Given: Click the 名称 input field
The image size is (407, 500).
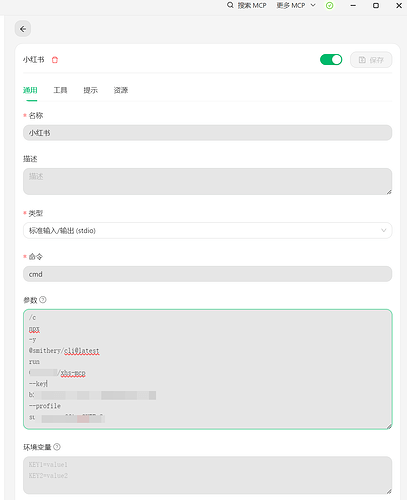Looking at the screenshot, I should click(x=207, y=133).
